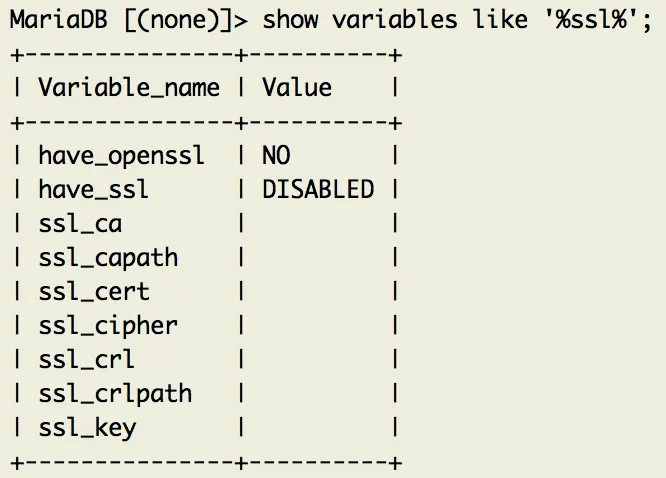
Task: Select the ssl_crl variable name
Action: [x=86, y=360]
